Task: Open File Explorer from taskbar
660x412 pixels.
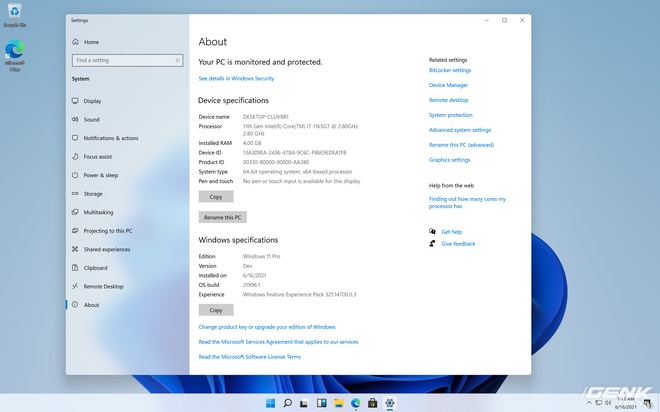Action: (x=338, y=403)
